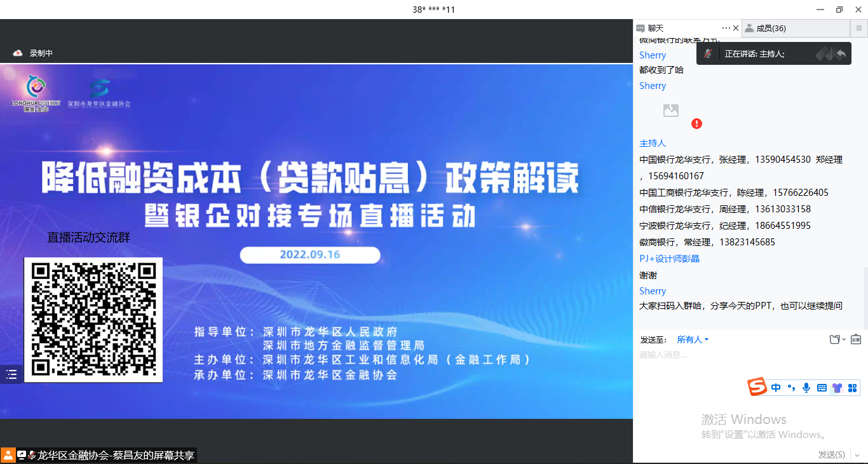Viewport: 868px width, 464px height.
Task: Click the 徽商银行, 常经理 contact line
Action: click(x=707, y=242)
